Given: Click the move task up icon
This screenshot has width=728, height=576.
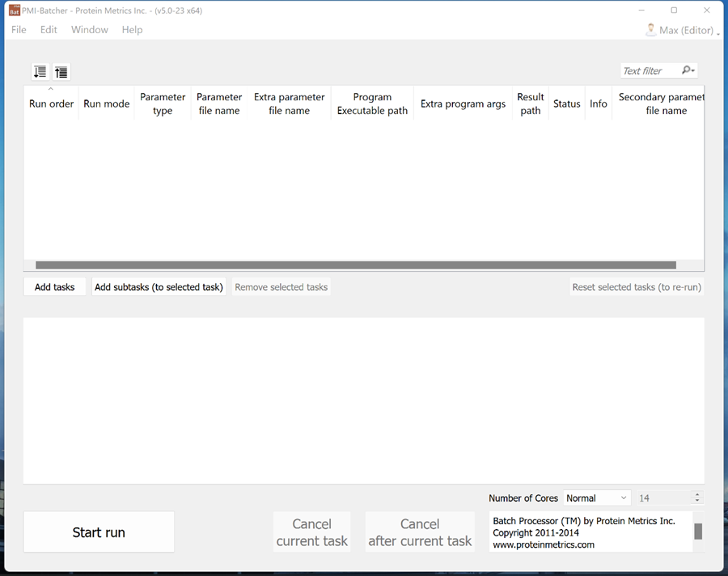Looking at the screenshot, I should (x=61, y=72).
